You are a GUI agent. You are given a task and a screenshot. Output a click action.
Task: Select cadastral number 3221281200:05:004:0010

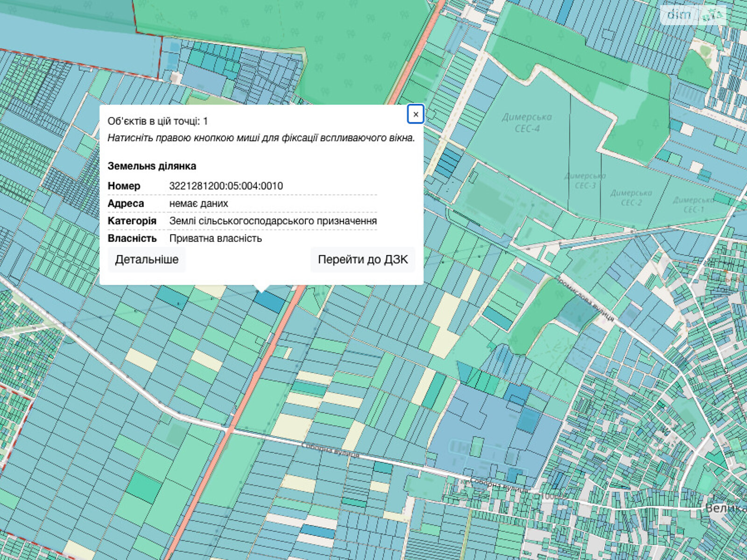(x=226, y=186)
